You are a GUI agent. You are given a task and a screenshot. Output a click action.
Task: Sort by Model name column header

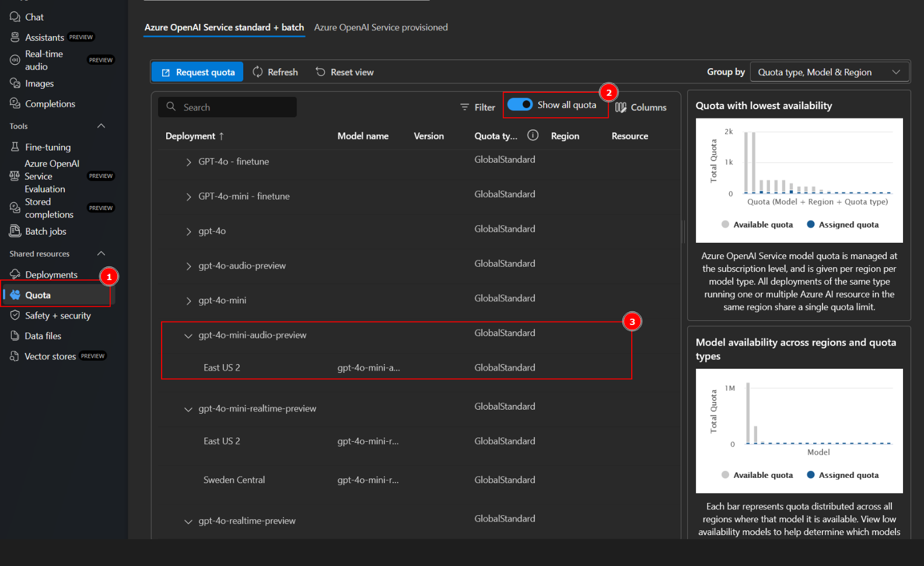point(363,136)
